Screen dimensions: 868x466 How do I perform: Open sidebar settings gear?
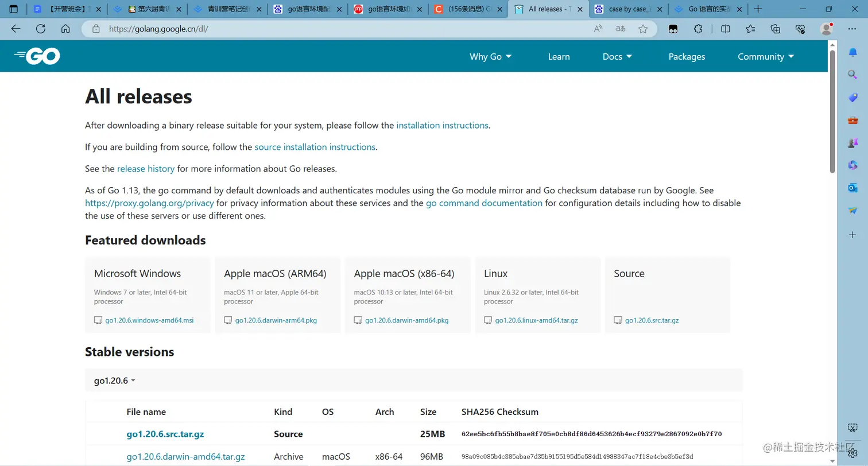(853, 453)
